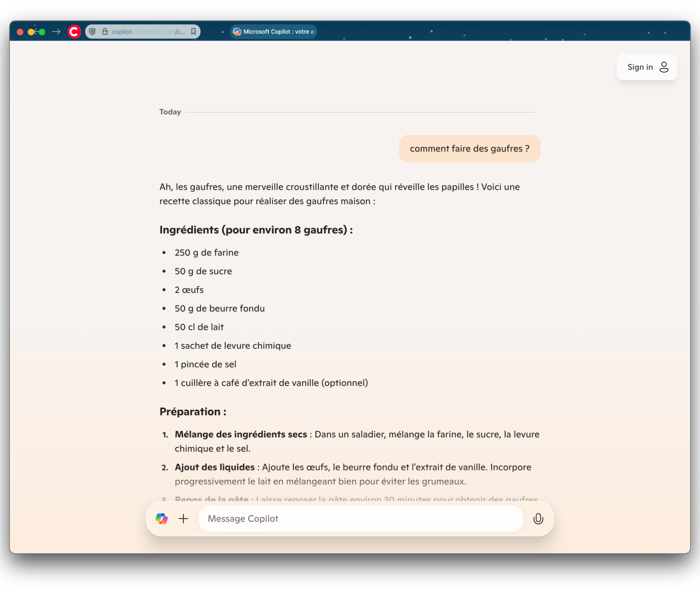Click the forward navigation arrow
700x594 pixels.
(56, 31)
